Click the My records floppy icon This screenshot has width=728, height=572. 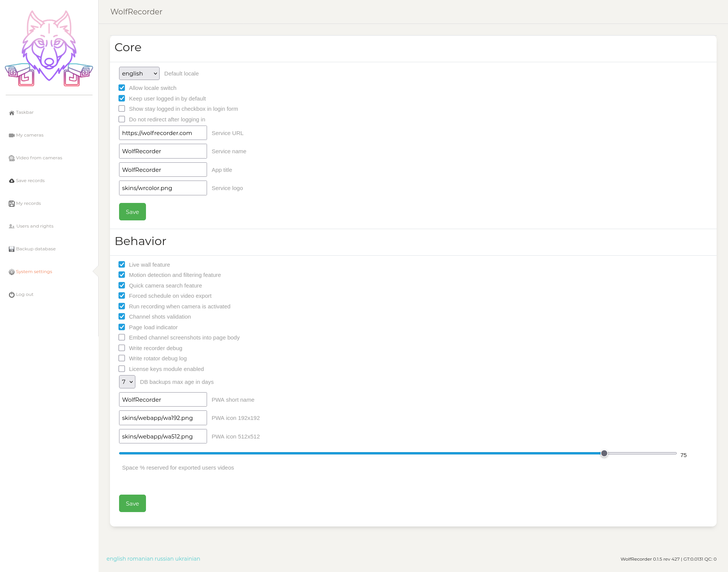pyautogui.click(x=12, y=204)
